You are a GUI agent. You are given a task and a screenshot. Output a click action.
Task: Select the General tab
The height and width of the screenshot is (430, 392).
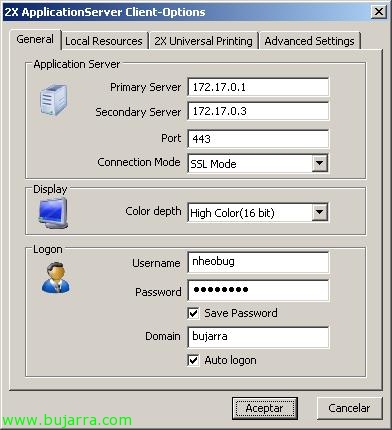(x=35, y=40)
